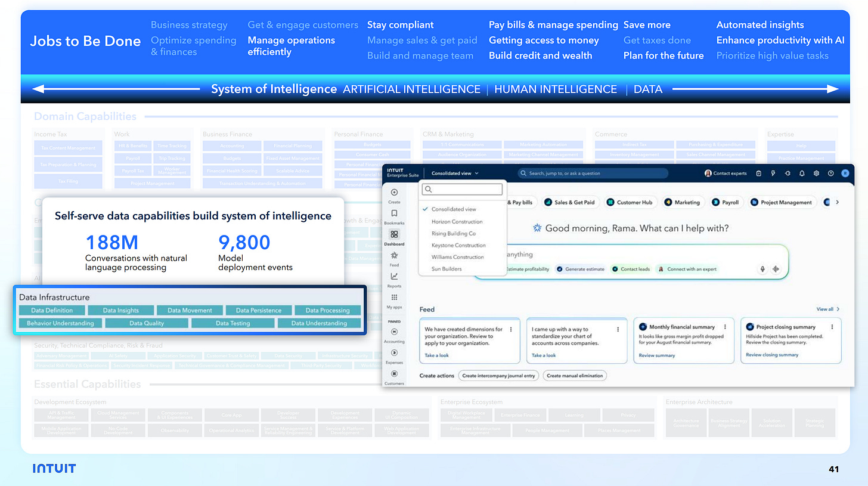The image size is (868, 486).
Task: Open the Project Management chip
Action: (781, 202)
